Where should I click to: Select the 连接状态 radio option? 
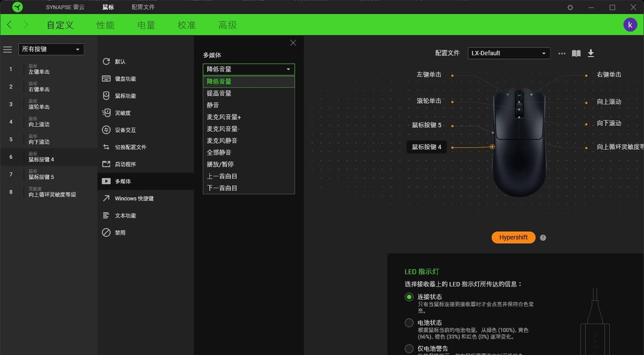(409, 297)
